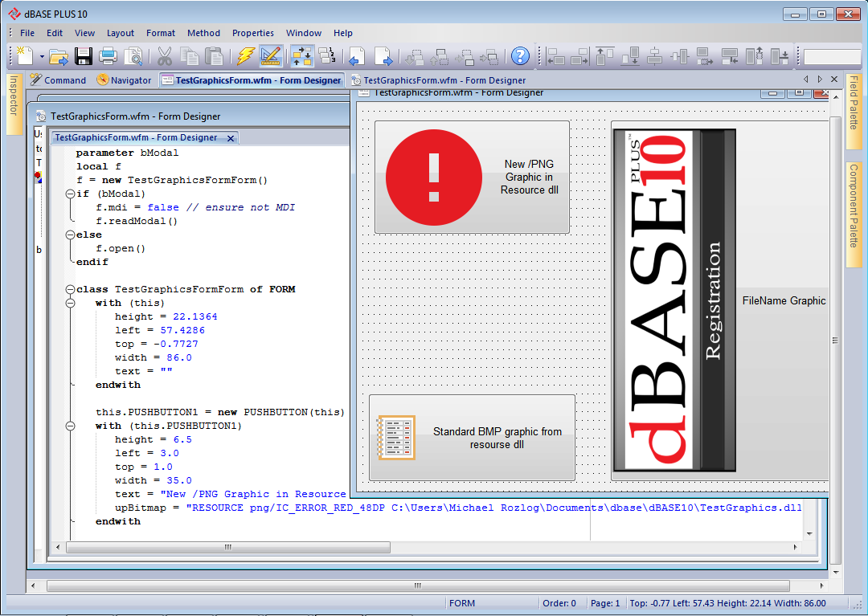Open the Window menu
The height and width of the screenshot is (616, 868).
303,33
